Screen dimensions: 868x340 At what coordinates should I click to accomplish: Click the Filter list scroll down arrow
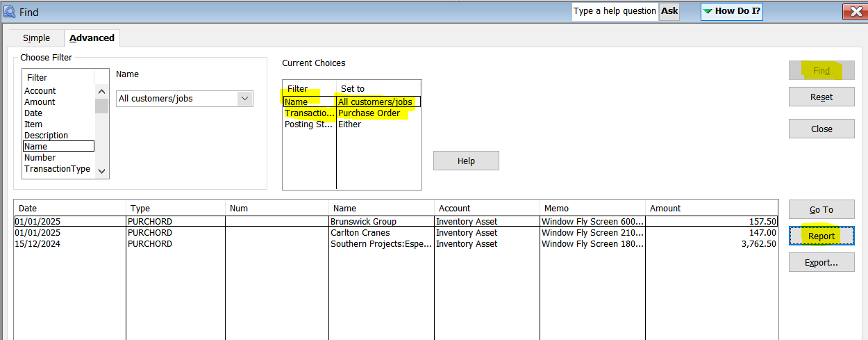(102, 171)
